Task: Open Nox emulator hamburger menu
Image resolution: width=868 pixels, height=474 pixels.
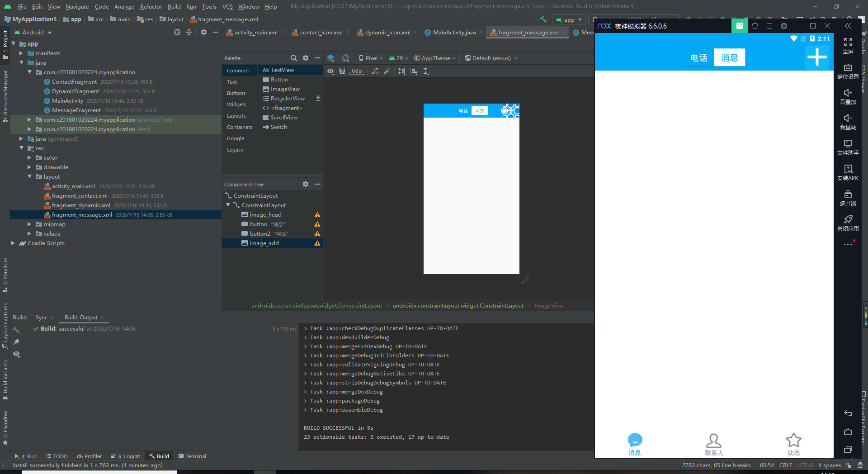Action: coord(769,26)
